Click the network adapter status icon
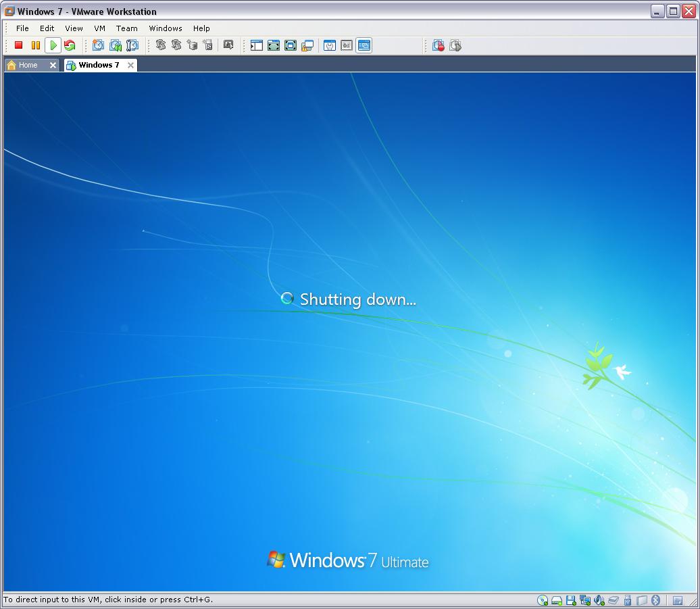 coord(585,600)
